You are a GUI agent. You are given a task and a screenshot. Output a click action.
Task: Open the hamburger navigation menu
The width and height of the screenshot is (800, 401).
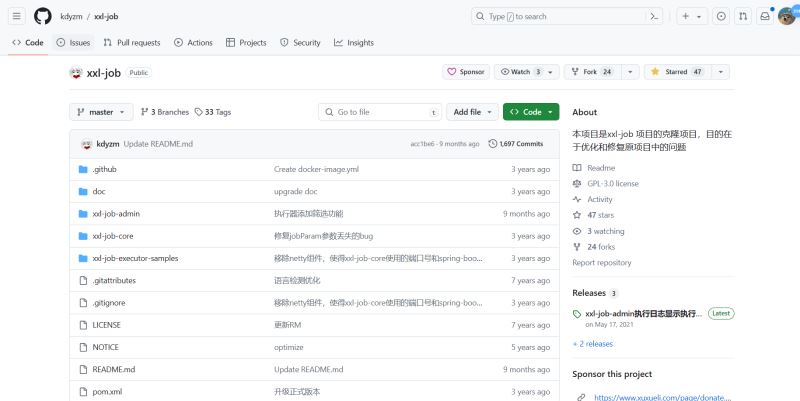tap(17, 16)
